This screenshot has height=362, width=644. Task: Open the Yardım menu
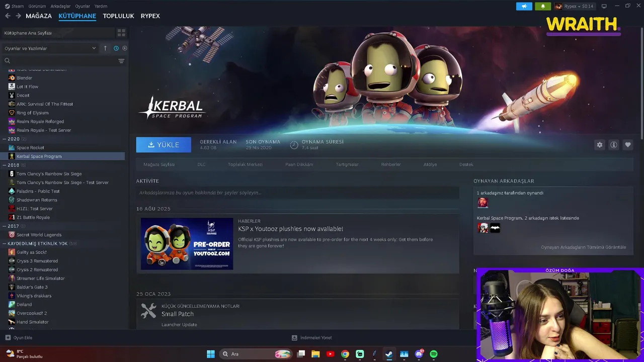101,6
